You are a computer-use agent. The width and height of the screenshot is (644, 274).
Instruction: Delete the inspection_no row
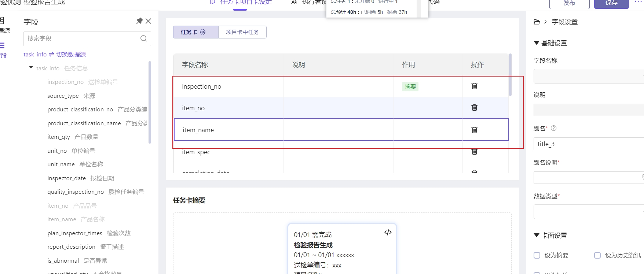474,86
